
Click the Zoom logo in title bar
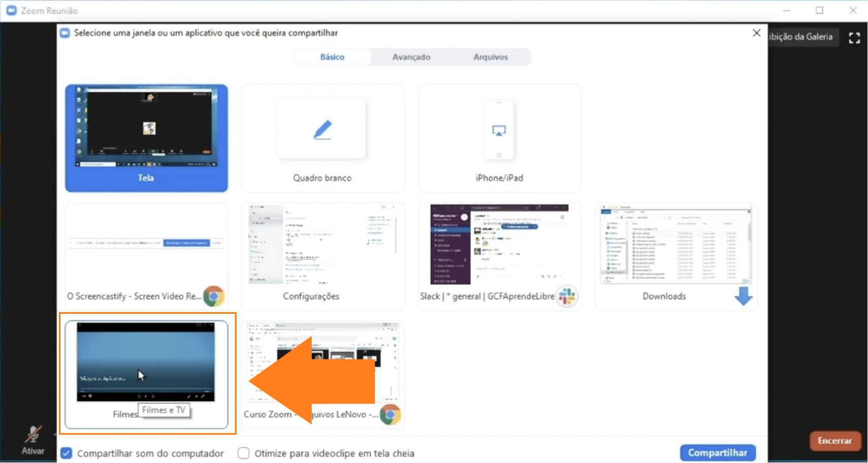11,11
